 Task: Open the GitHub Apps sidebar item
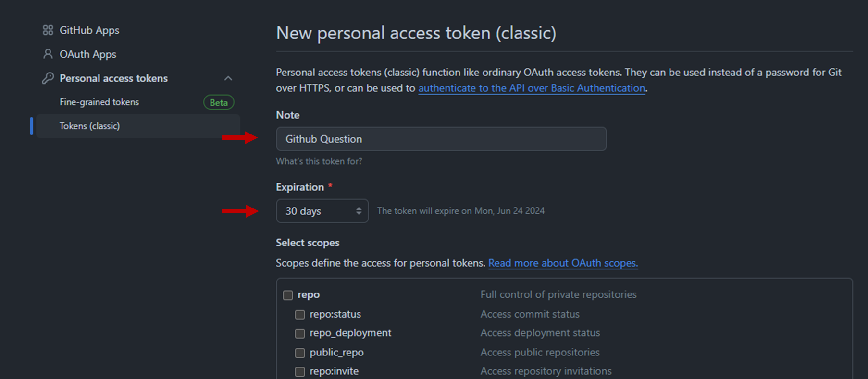(x=89, y=30)
